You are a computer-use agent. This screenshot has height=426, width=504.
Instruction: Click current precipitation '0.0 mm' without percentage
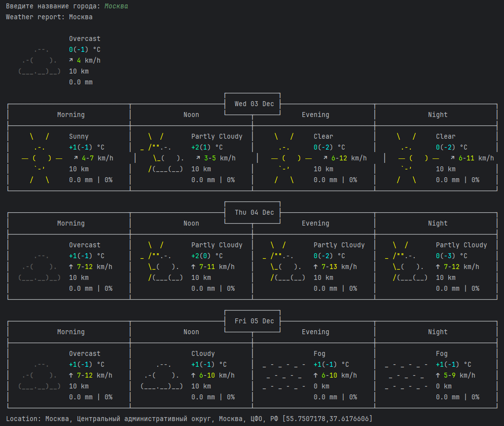tap(81, 82)
